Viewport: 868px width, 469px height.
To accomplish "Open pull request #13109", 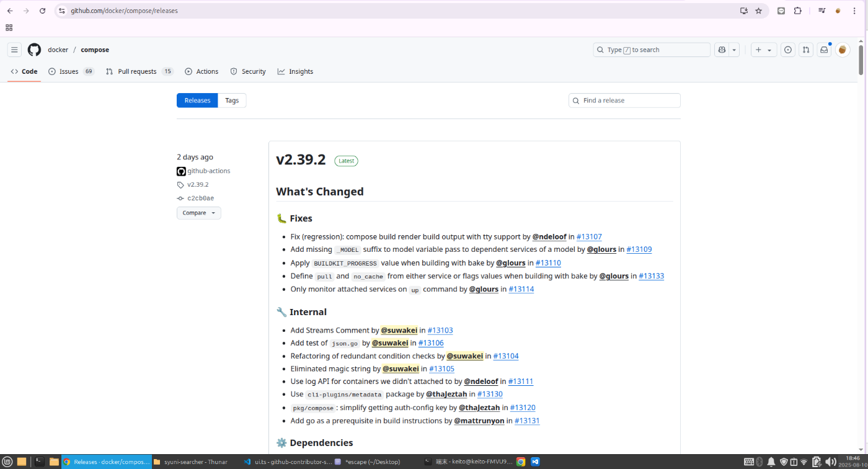I will point(639,249).
